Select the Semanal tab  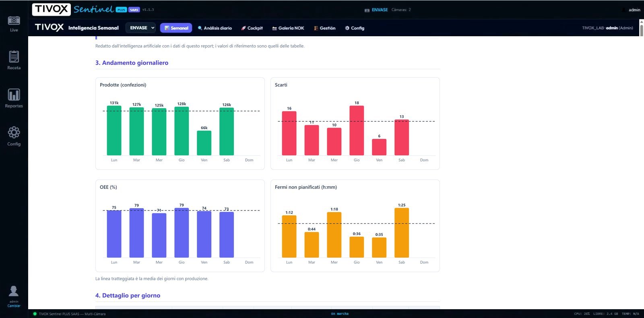[x=176, y=28]
